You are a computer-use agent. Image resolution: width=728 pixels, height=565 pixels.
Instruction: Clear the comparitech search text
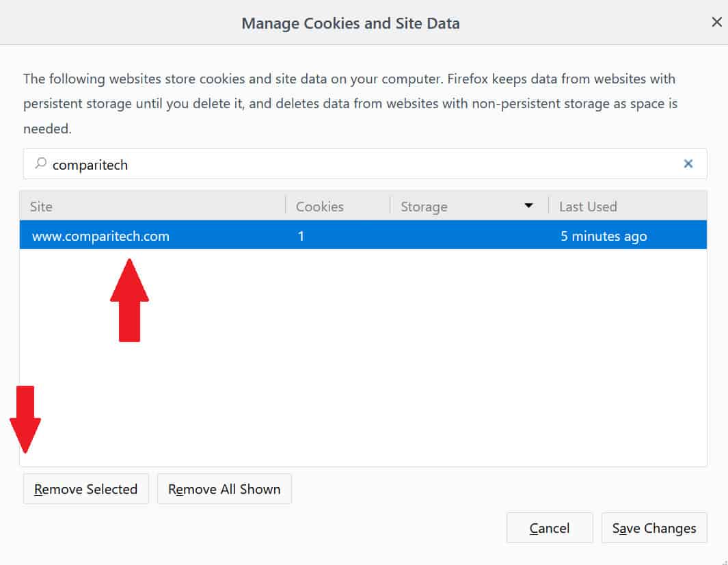tap(688, 163)
